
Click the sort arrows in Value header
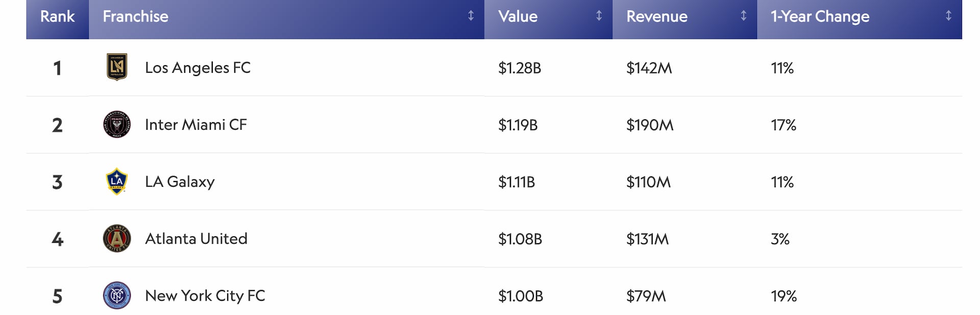599,16
